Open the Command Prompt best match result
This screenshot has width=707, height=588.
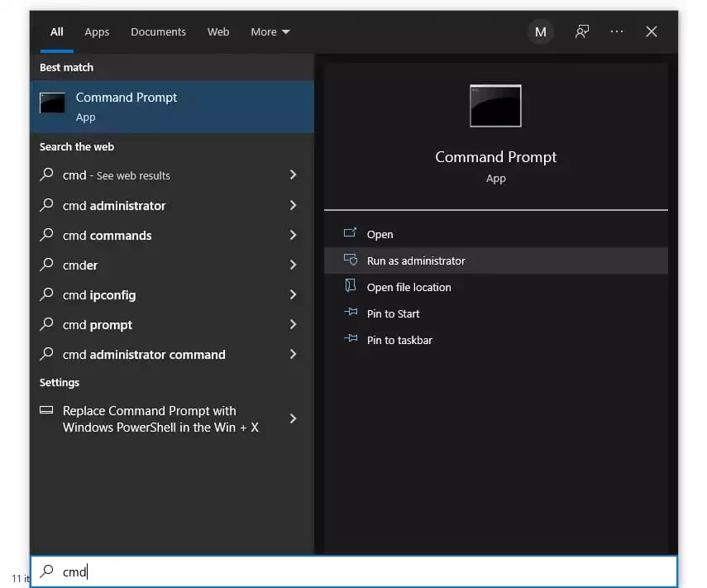(172, 107)
